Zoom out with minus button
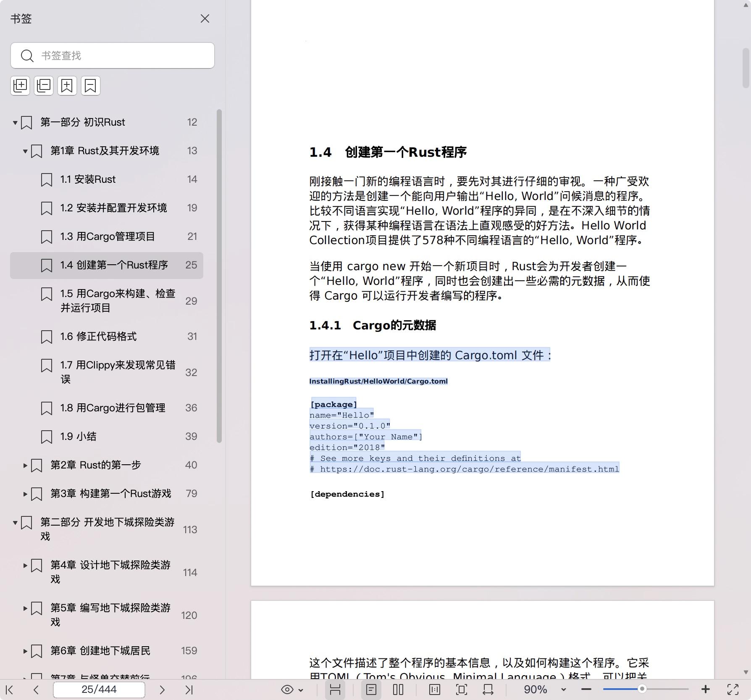The height and width of the screenshot is (700, 751). tap(586, 689)
